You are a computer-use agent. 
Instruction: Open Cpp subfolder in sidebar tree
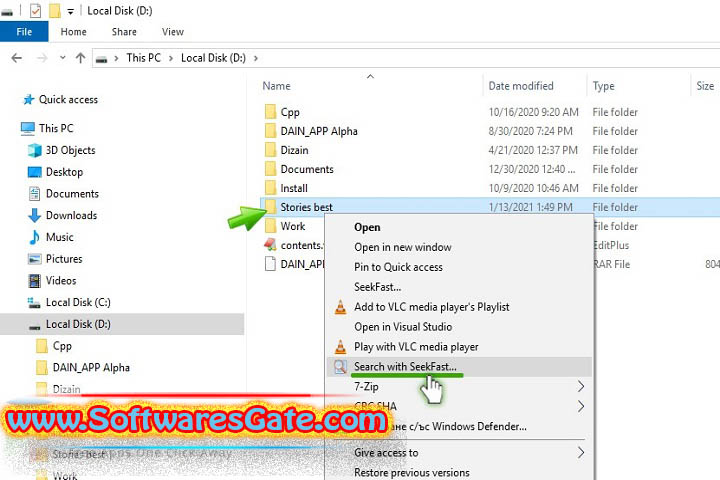[x=62, y=346]
